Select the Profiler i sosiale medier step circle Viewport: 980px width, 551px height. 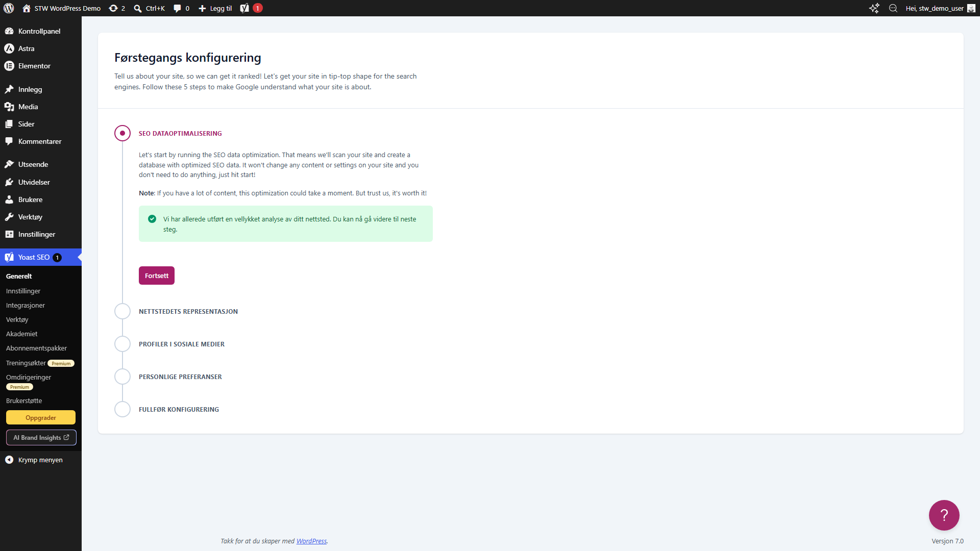122,344
